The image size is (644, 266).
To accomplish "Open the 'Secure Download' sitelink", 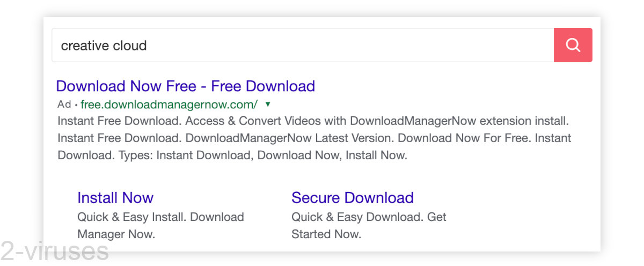I will tap(353, 197).
